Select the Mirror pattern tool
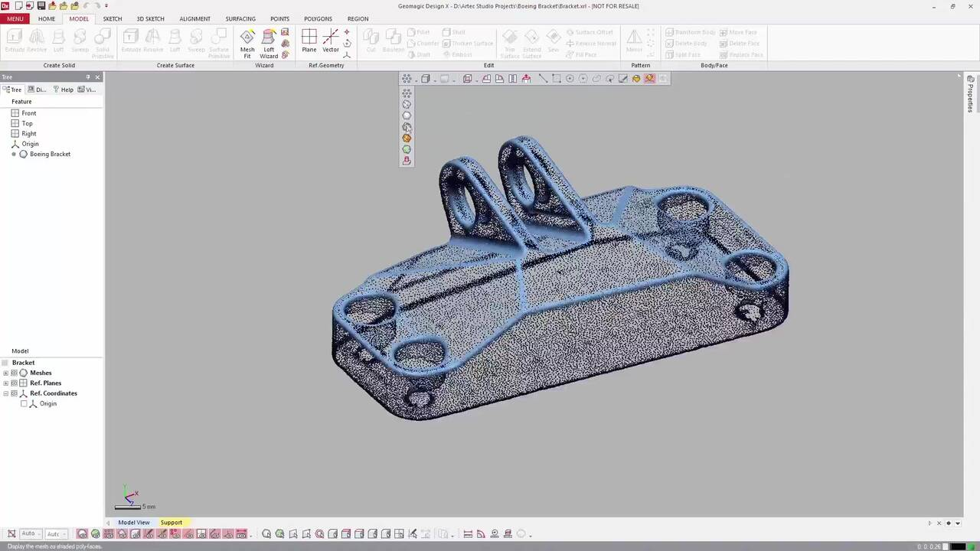Image resolution: width=980 pixels, height=551 pixels. tap(634, 41)
